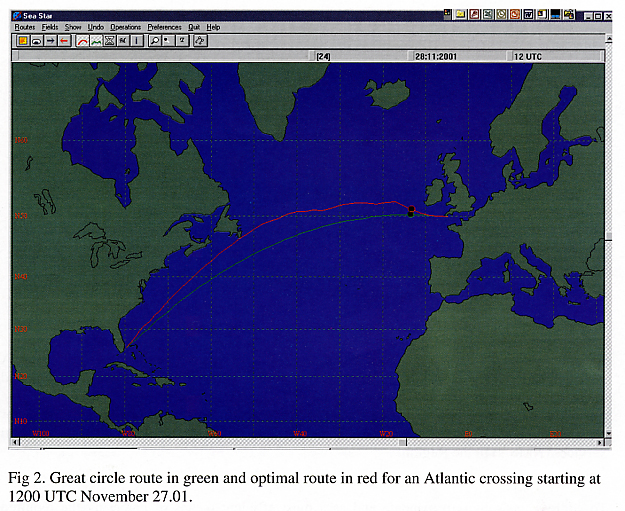Click the W100 longitude label
Screen dimensions: 625x511
41,434
